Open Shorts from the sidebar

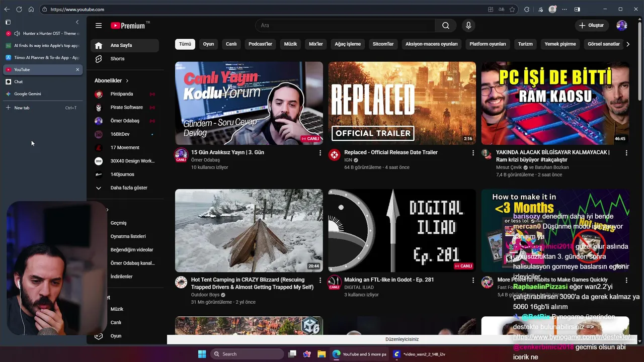(x=125, y=59)
